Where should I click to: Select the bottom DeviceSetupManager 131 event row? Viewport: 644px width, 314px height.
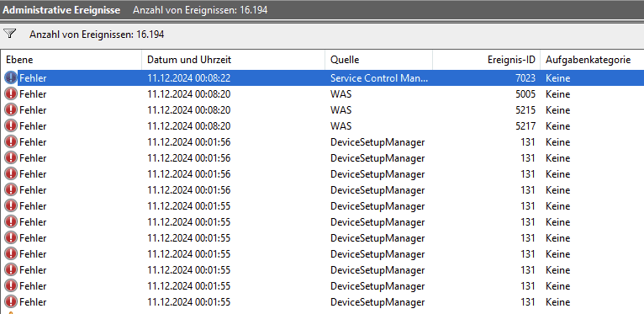point(323,302)
